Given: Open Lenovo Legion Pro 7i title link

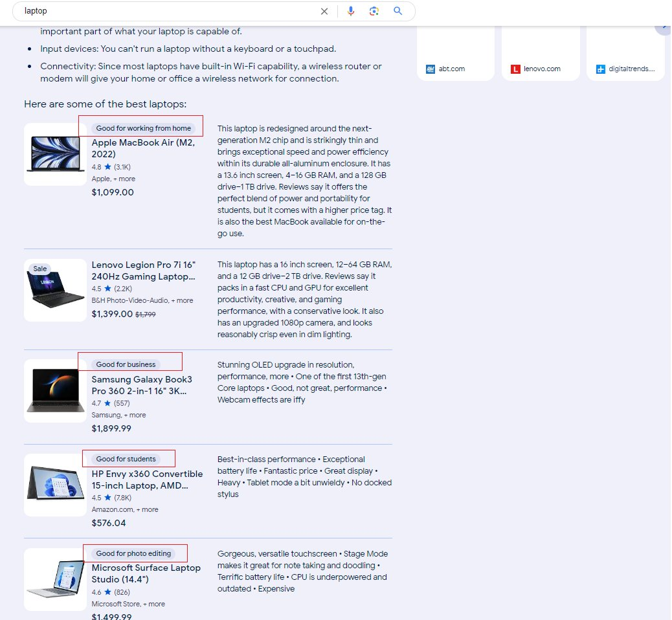Looking at the screenshot, I should point(144,271).
